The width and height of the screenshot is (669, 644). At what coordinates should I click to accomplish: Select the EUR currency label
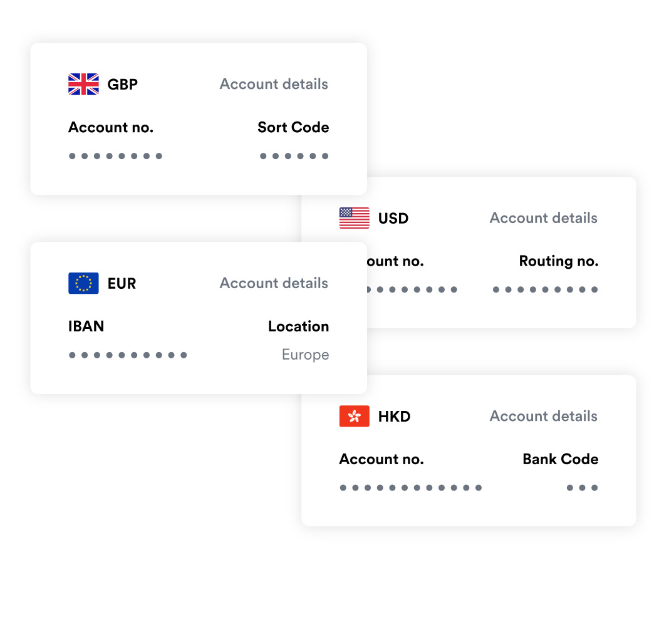point(122,284)
